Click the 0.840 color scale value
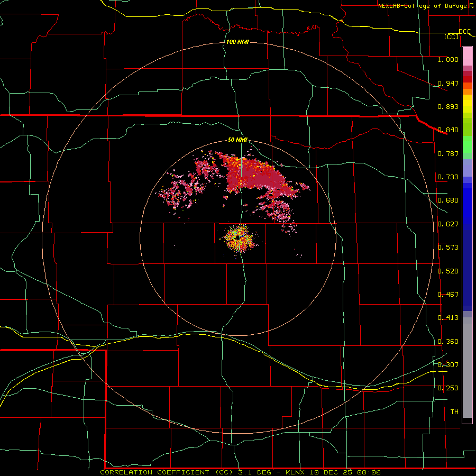 click(448, 130)
